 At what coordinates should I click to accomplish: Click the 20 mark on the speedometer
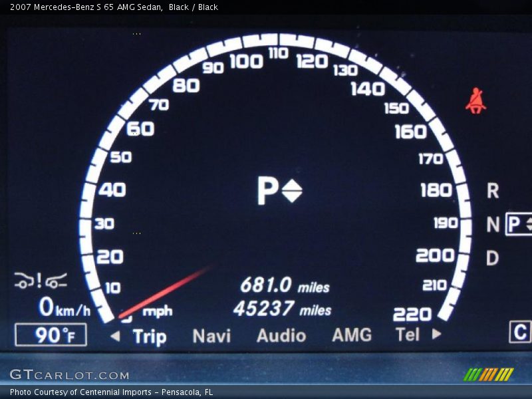pos(110,257)
